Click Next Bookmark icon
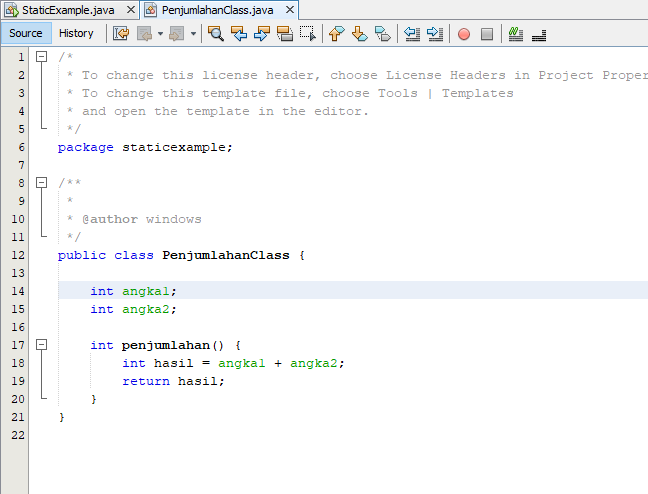Screen dimensions: 648x494 click(360, 33)
